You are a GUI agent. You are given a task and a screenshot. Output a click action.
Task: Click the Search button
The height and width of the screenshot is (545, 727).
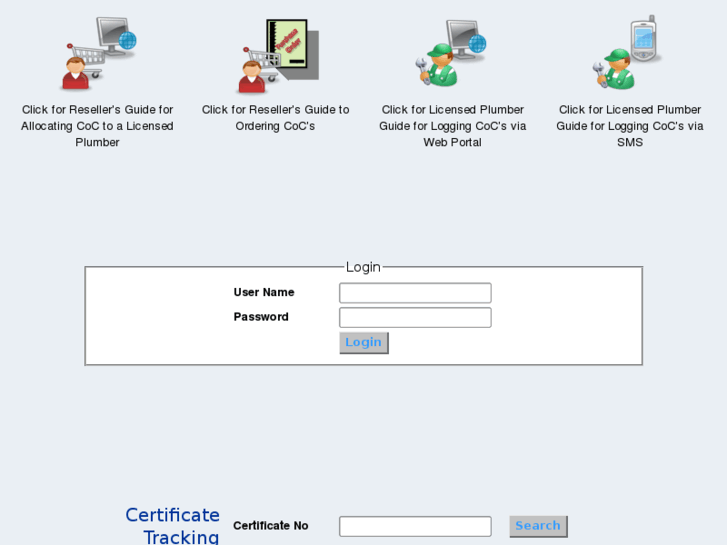click(538, 526)
